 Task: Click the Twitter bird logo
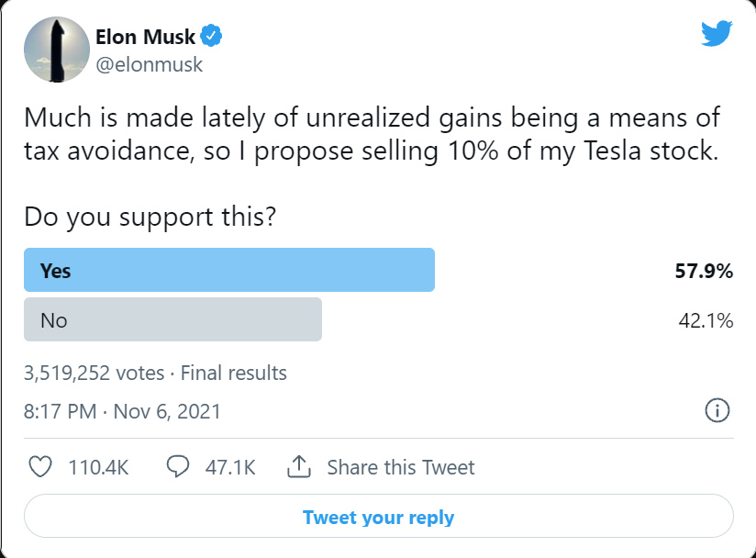[x=716, y=33]
